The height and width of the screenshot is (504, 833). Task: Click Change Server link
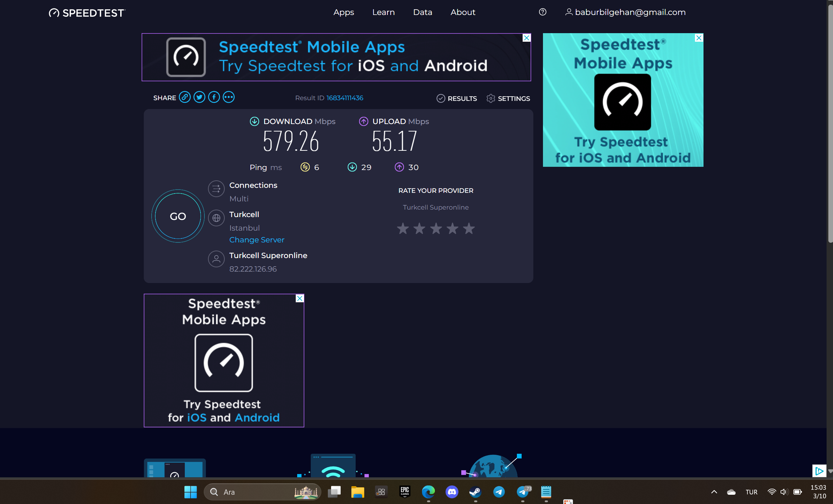click(x=257, y=240)
